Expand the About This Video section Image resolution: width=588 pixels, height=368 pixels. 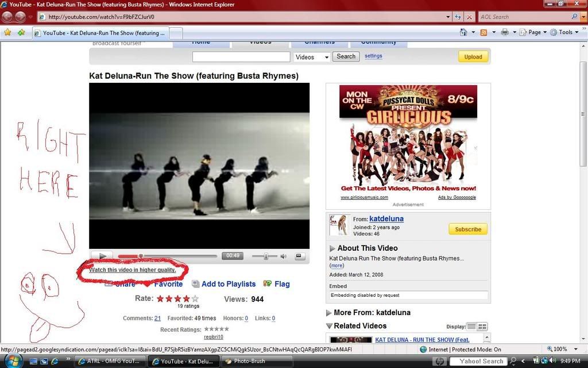coord(332,248)
